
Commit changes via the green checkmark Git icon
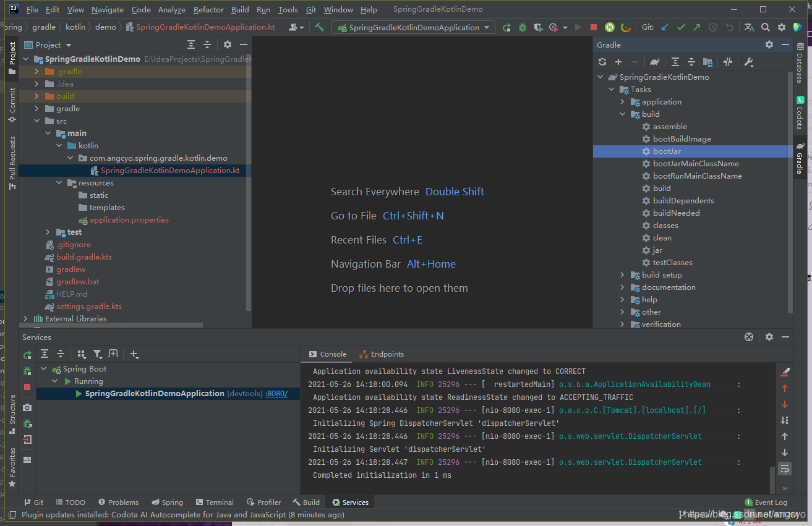tap(680, 27)
